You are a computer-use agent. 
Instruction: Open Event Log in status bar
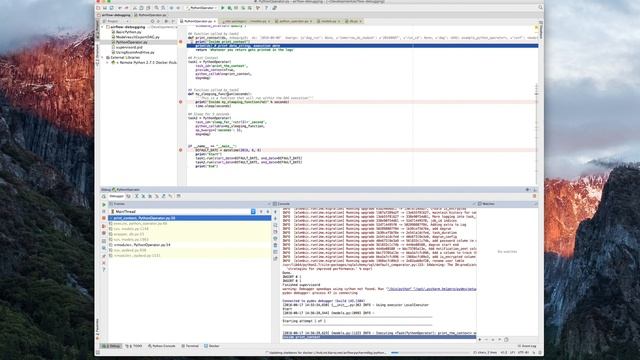click(527, 346)
